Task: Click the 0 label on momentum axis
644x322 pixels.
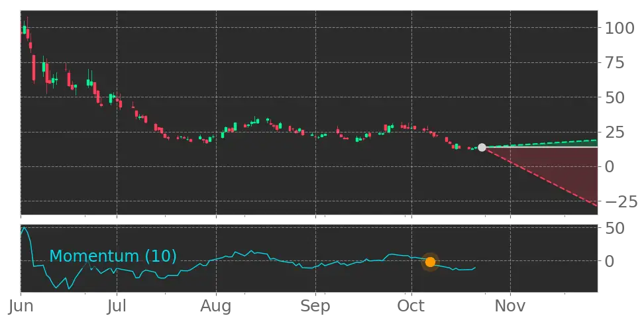Action: 609,261
